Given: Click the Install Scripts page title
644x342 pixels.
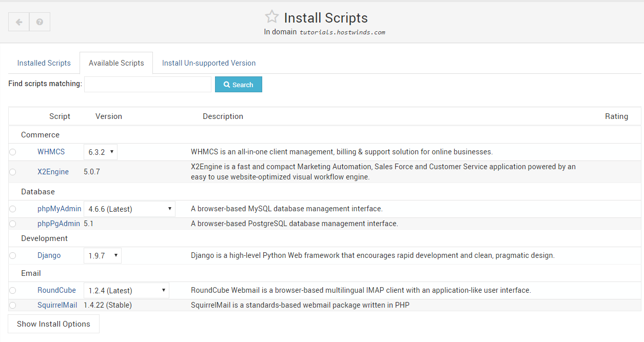Looking at the screenshot, I should 326,18.
